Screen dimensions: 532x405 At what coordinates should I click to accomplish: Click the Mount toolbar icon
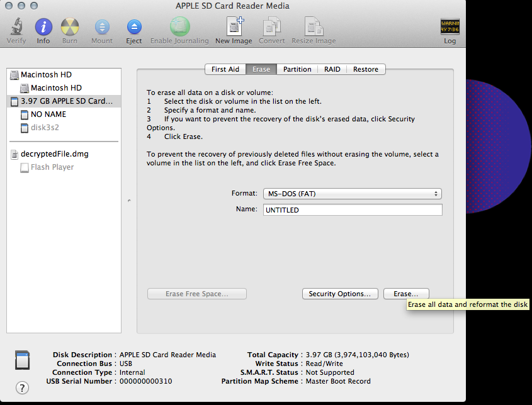pos(102,27)
